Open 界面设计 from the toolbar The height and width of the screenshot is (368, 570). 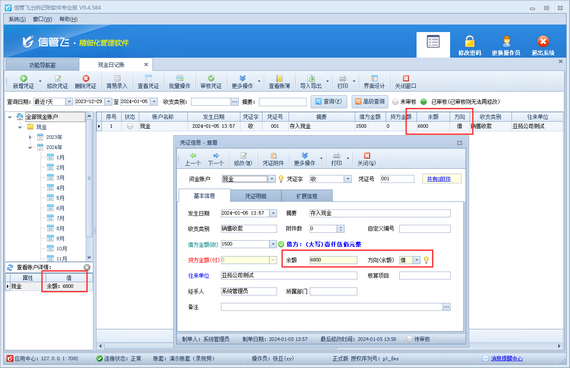[374, 82]
